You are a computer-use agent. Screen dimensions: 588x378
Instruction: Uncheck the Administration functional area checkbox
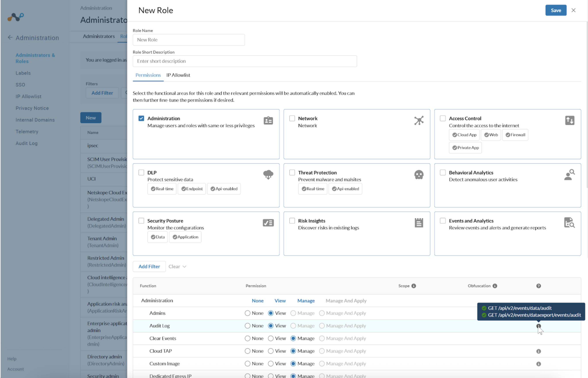[141, 118]
